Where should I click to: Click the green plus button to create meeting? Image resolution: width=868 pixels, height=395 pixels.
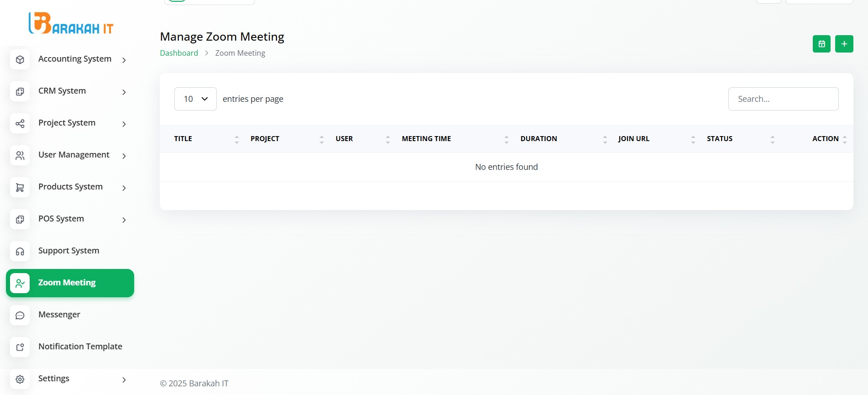pyautogui.click(x=844, y=44)
